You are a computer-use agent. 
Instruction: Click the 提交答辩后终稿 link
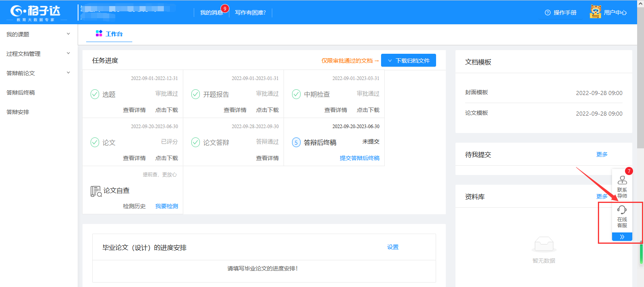point(359,158)
